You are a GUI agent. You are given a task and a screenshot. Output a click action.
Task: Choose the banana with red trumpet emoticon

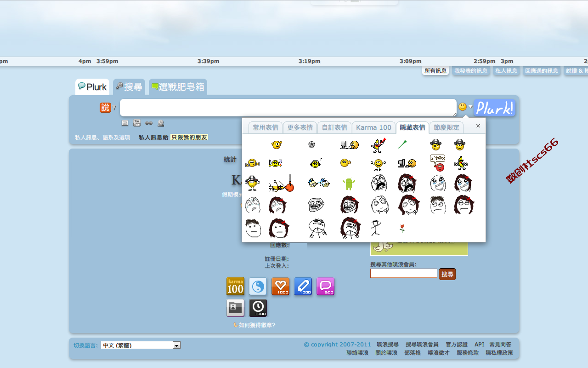(378, 144)
